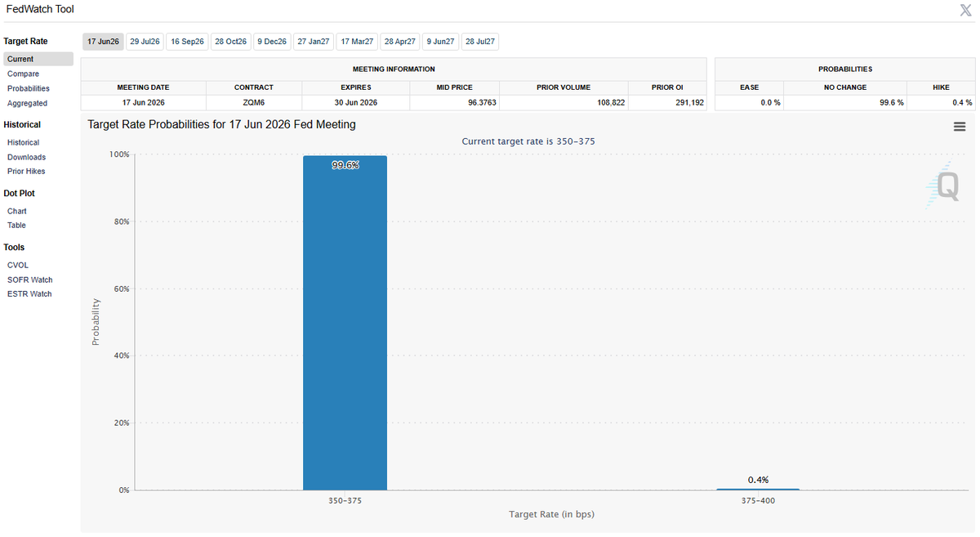
Task: Open the Prior Hikes sidebar link
Action: coord(26,171)
